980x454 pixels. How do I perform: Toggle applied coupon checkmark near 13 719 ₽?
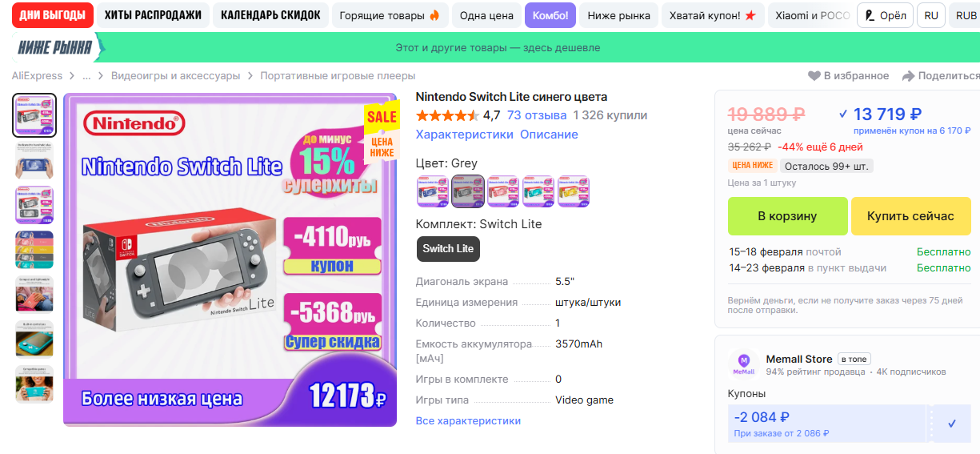click(x=842, y=114)
